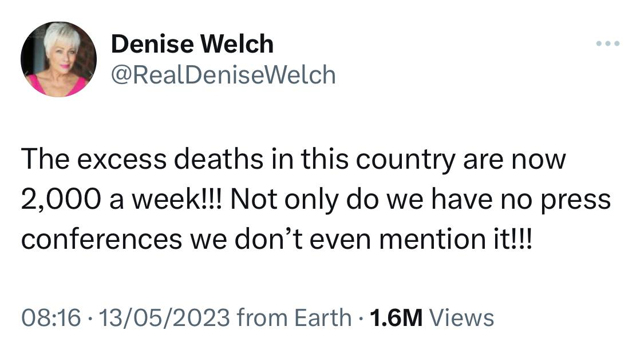Open Denise Welch's profile picture
Screen dimensions: 644x350
[x=58, y=59]
